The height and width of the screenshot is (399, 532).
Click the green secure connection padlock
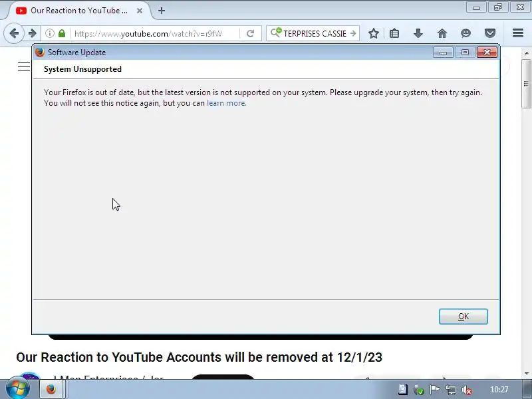coord(62,33)
